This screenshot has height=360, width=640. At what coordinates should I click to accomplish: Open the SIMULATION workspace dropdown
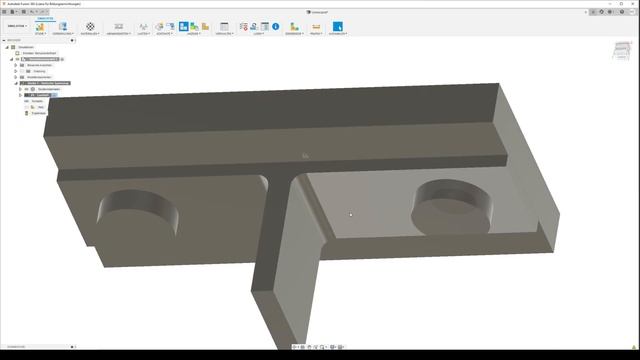pyautogui.click(x=17, y=26)
